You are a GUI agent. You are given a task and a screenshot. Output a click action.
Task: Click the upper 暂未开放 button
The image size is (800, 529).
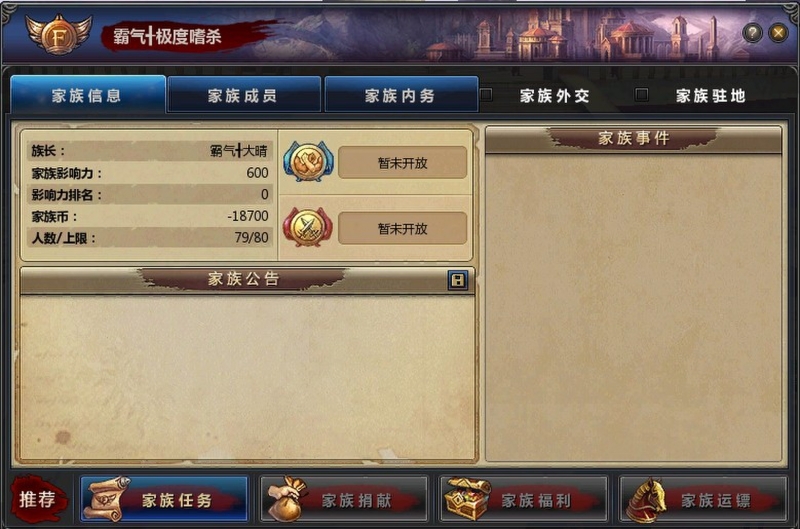tap(402, 163)
